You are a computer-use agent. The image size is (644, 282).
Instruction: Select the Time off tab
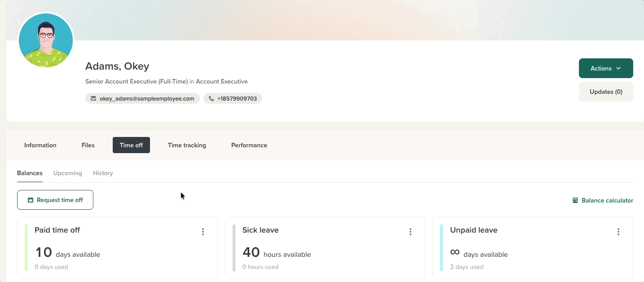coord(131,145)
